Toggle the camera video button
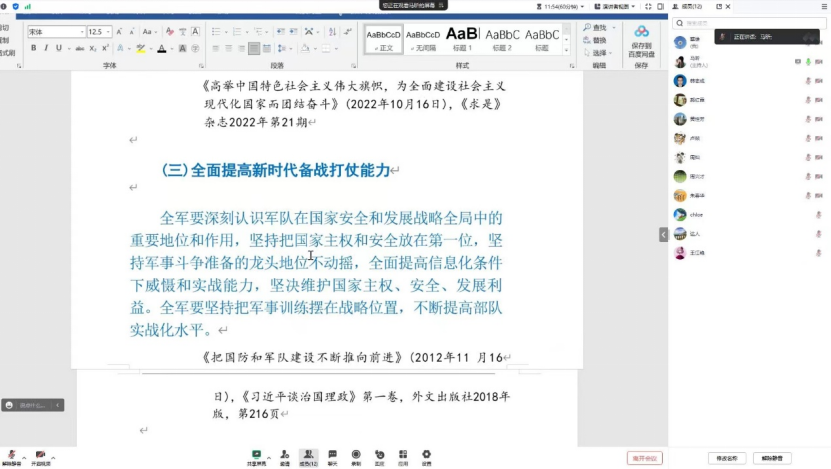 [40, 456]
